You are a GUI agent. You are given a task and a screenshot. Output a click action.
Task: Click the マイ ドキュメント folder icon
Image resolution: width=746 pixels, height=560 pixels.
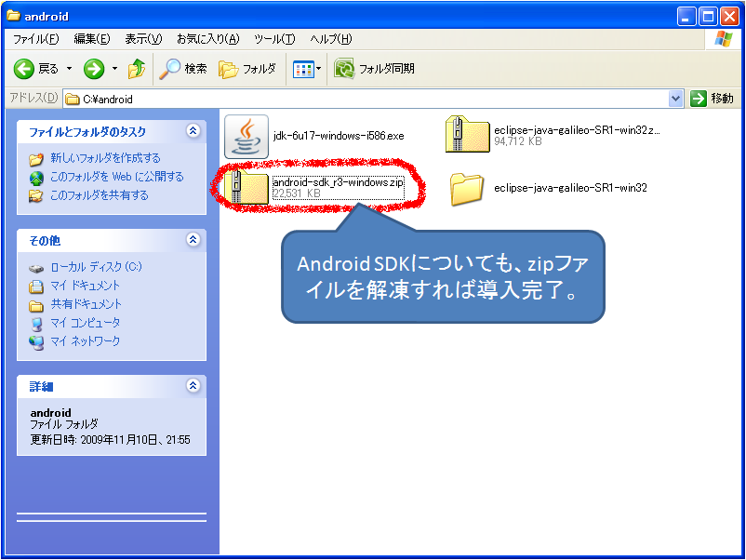(36, 287)
